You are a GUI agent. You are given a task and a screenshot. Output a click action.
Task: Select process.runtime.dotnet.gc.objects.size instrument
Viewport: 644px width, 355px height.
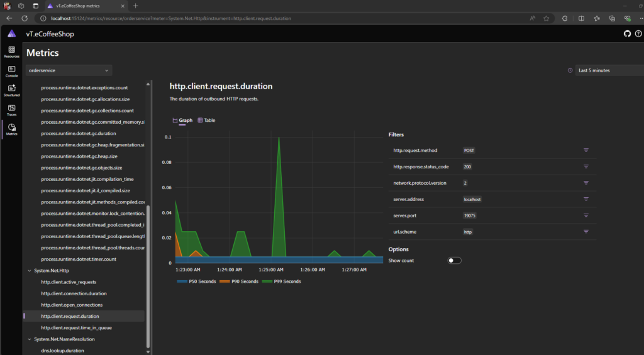point(82,168)
